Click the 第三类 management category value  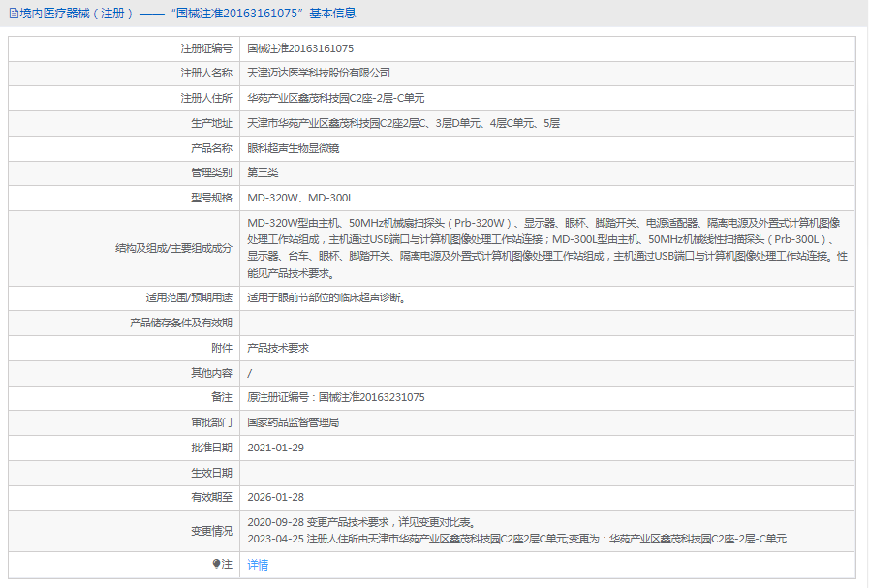(x=263, y=173)
